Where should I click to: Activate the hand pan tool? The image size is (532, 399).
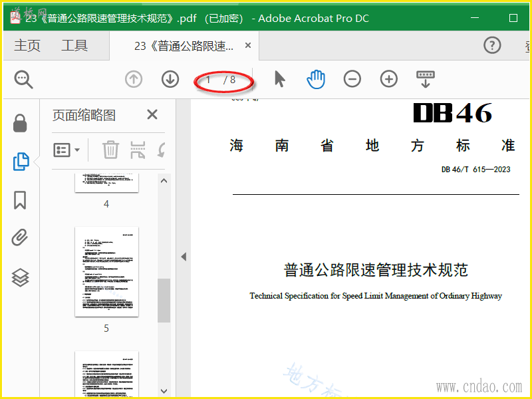tap(316, 79)
